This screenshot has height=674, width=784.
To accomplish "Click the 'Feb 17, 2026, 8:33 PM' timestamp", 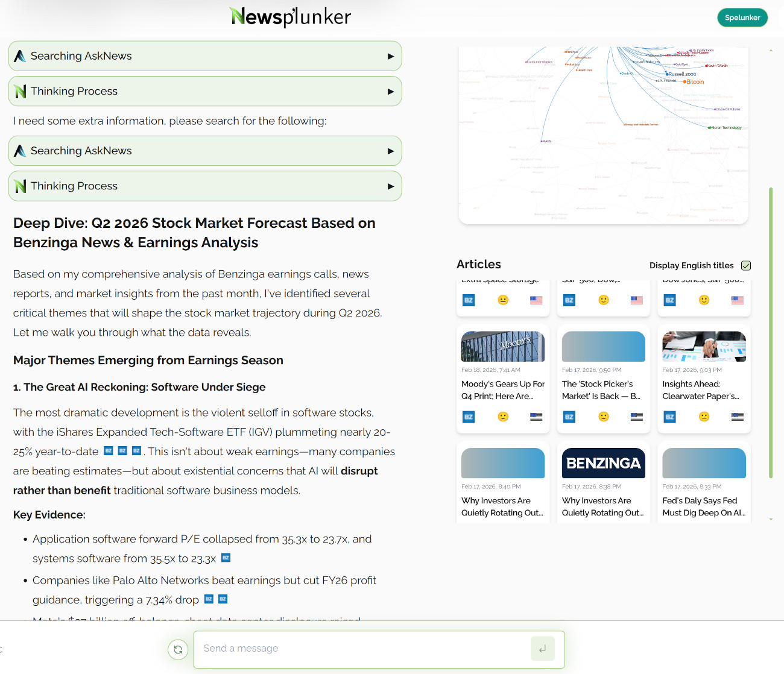I will point(692,487).
